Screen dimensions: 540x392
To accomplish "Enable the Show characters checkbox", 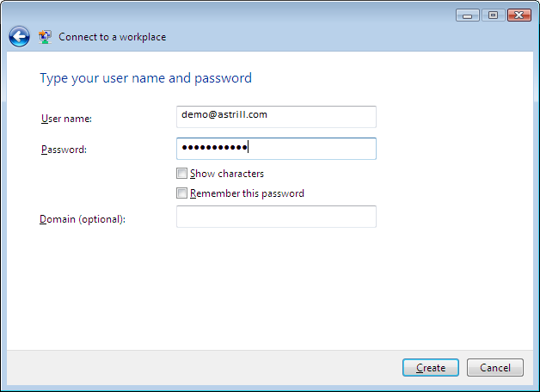I will [181, 173].
